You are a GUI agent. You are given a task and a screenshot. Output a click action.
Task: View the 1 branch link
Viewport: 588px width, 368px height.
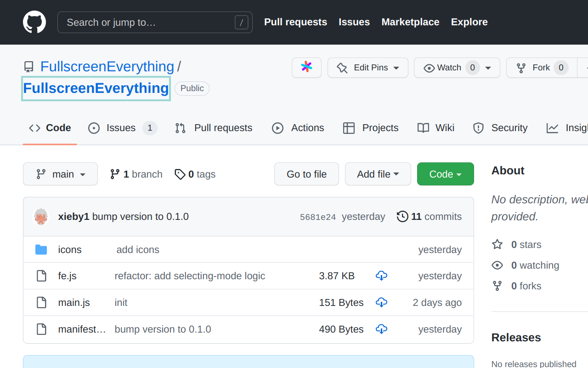(x=136, y=174)
